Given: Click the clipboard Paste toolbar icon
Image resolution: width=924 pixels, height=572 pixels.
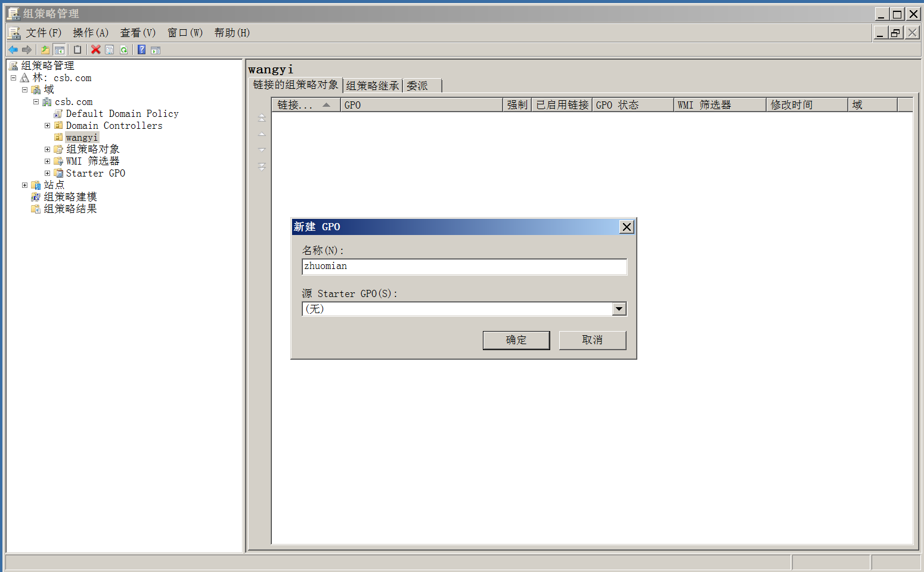Looking at the screenshot, I should pyautogui.click(x=77, y=50).
